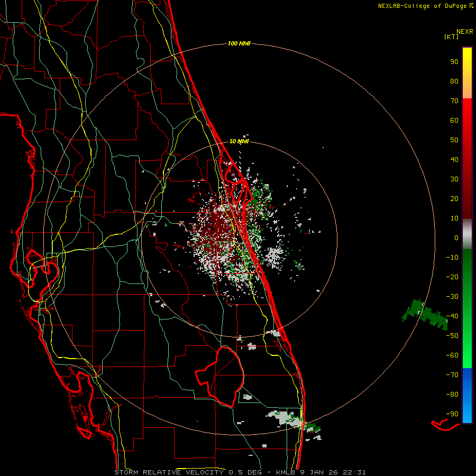Select the 70 value on velocity scale
The image size is (476, 476).
point(454,101)
